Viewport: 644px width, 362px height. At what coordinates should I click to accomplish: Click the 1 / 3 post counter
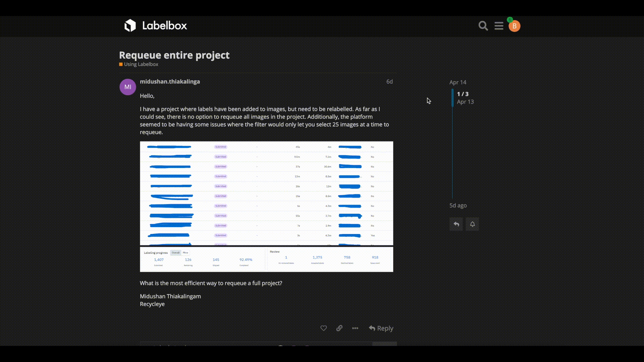[x=463, y=94]
